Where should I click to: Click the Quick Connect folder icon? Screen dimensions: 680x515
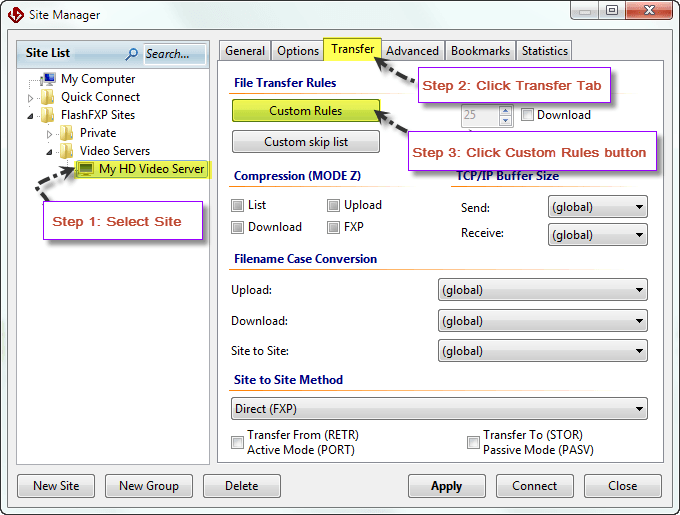click(x=48, y=97)
